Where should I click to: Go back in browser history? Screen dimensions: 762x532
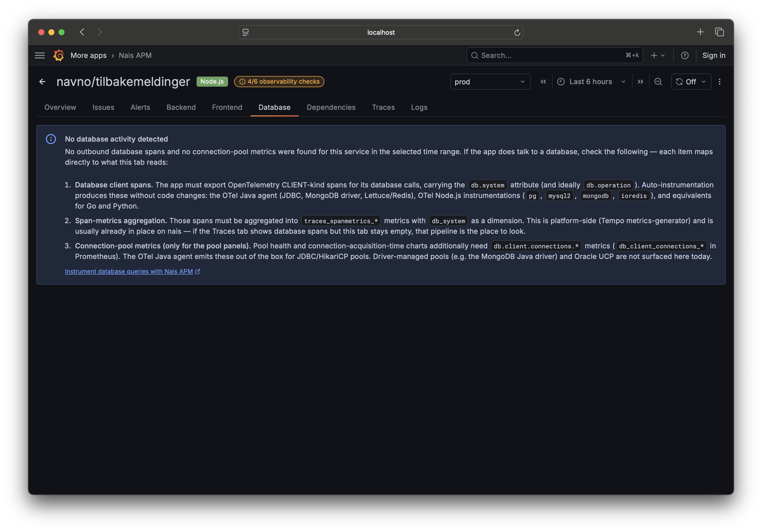pyautogui.click(x=82, y=32)
